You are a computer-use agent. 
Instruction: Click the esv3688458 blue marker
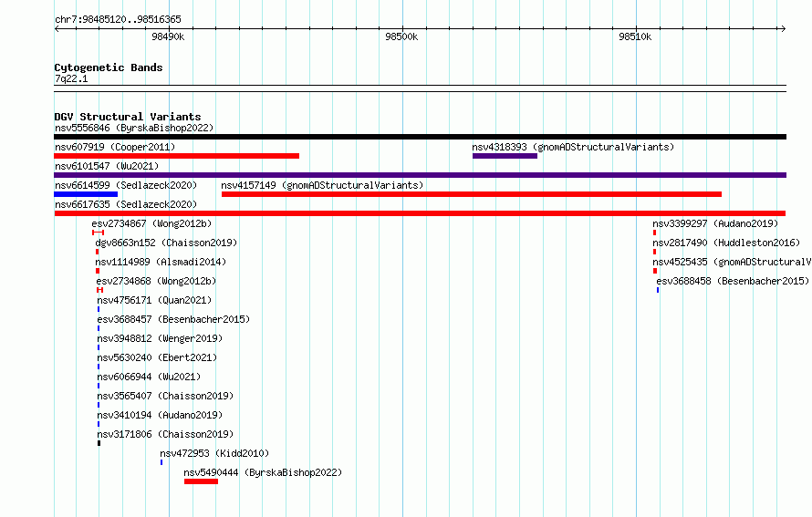[x=658, y=290]
